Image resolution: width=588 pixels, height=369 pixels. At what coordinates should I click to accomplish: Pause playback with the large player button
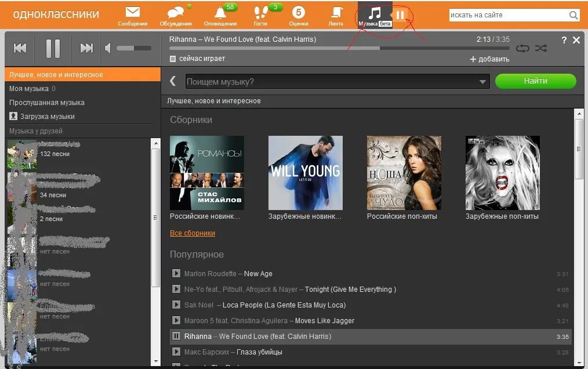click(x=53, y=48)
